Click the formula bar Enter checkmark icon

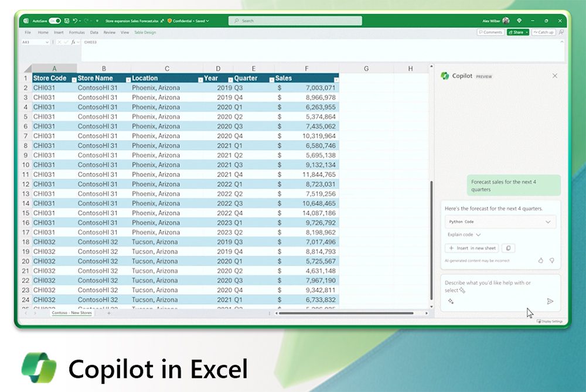click(66, 43)
